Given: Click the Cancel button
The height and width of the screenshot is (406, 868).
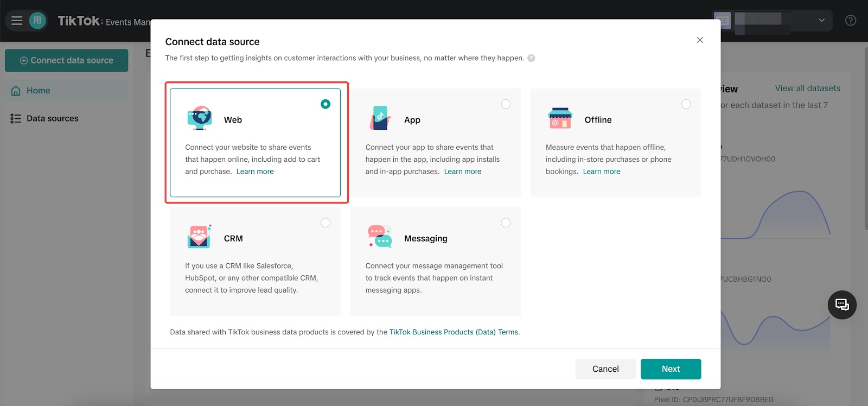Looking at the screenshot, I should [605, 369].
